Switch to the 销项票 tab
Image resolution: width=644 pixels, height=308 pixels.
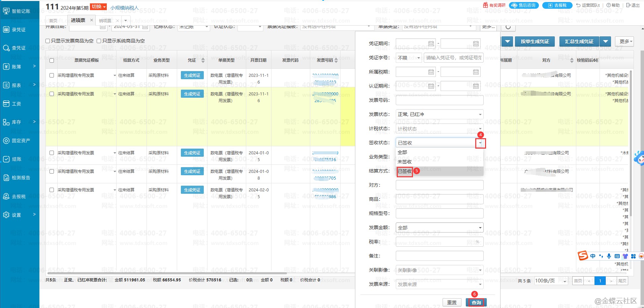pos(105,21)
